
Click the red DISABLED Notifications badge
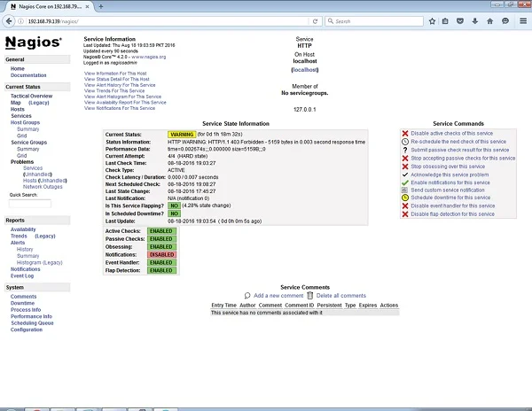162,255
